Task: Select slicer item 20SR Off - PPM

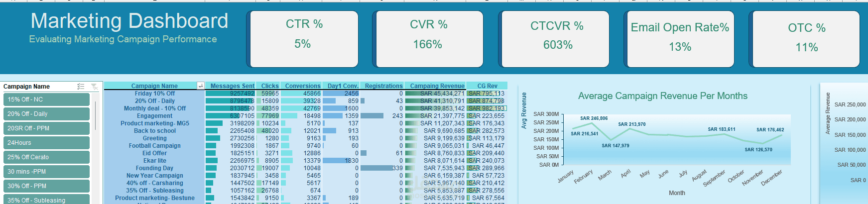Action: 46,128
